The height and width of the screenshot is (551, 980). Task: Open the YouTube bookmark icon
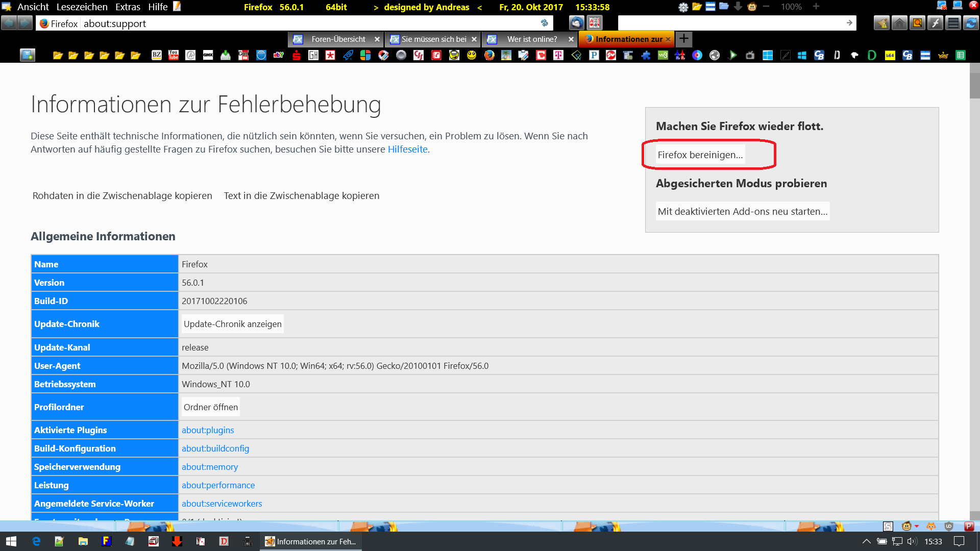174,55
